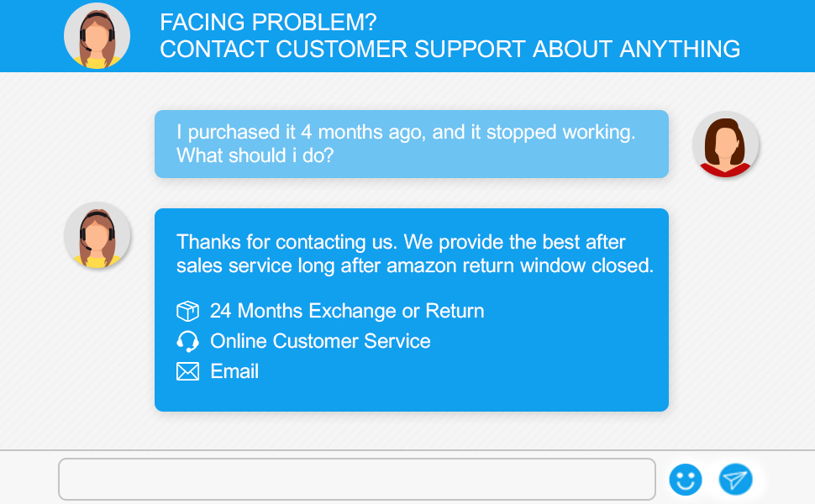Click into the message input field
This screenshot has width=815, height=504.
(356, 480)
